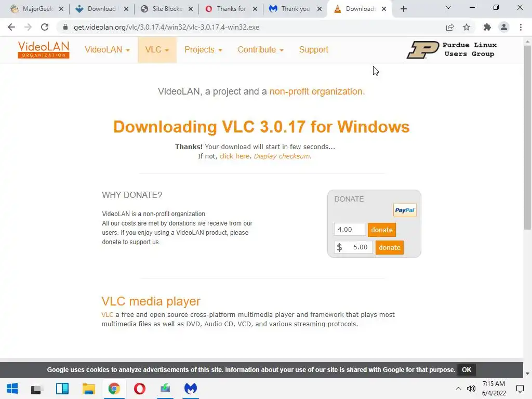Open the Windows Start menu
This screenshot has width=532, height=399.
pyautogui.click(x=12, y=389)
